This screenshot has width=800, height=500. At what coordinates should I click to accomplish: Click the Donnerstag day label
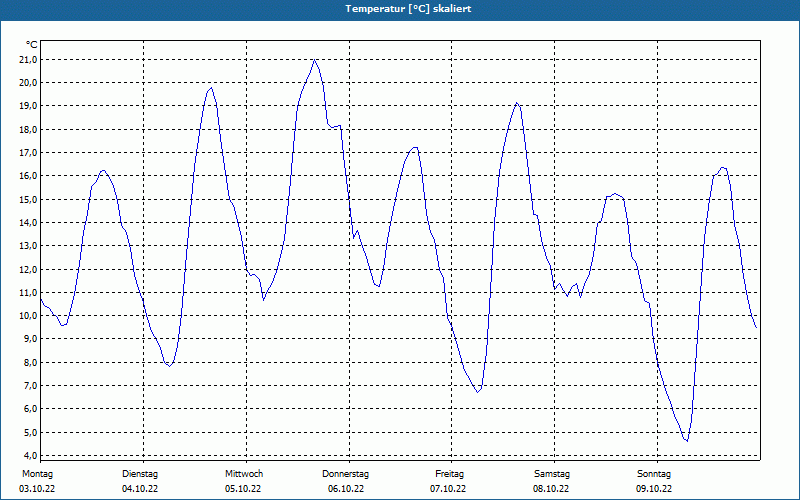point(345,474)
